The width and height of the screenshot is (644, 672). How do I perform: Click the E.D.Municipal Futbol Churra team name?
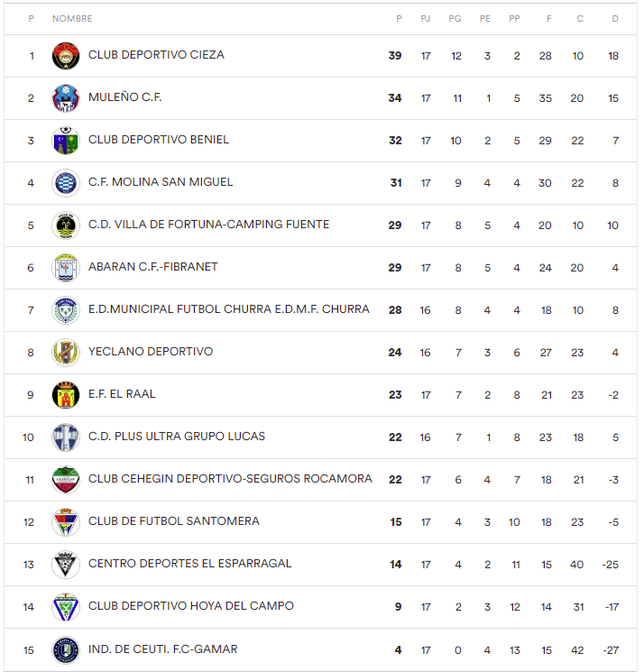(228, 309)
